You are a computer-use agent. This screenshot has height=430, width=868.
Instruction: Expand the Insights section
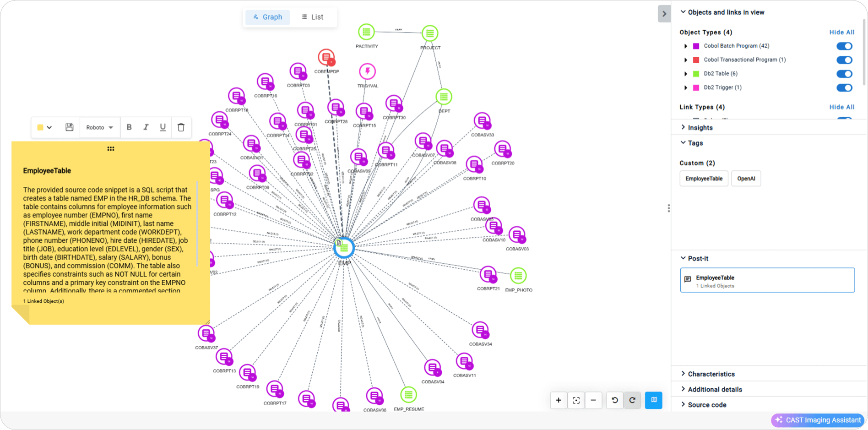tap(700, 128)
